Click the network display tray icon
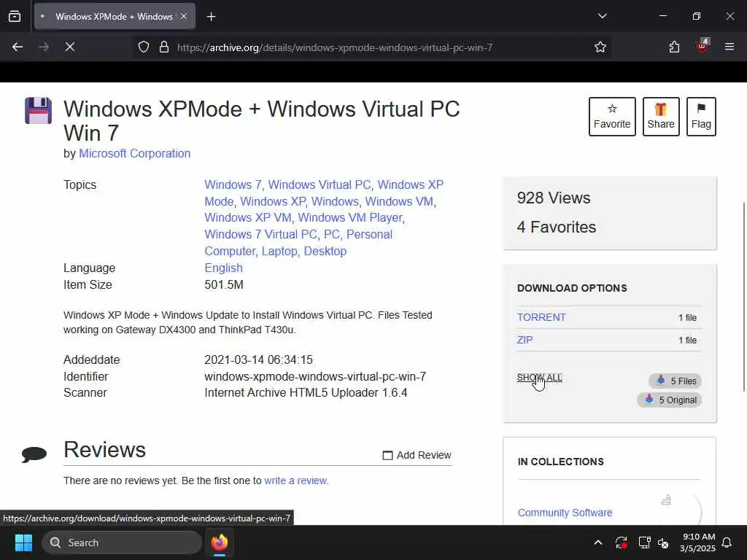 [645, 542]
